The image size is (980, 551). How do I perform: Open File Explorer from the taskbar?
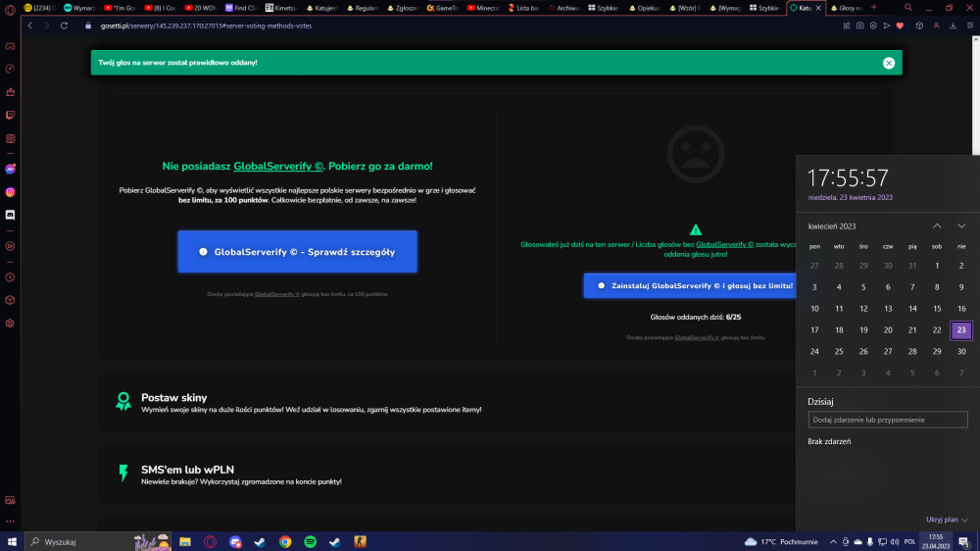tap(185, 541)
